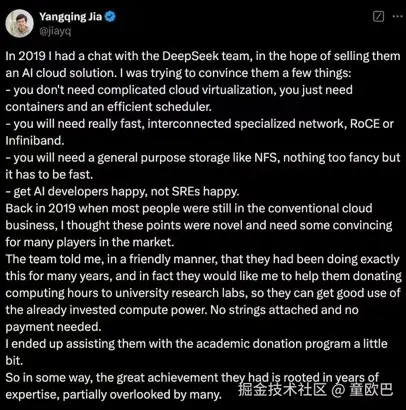Click the blue verified badge
Viewport: 406px width, 410px height.
(110, 17)
